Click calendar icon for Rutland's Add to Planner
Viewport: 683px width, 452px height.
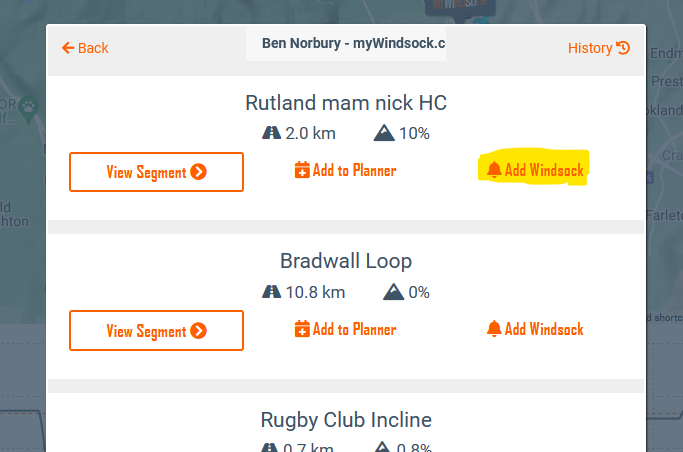click(x=302, y=171)
